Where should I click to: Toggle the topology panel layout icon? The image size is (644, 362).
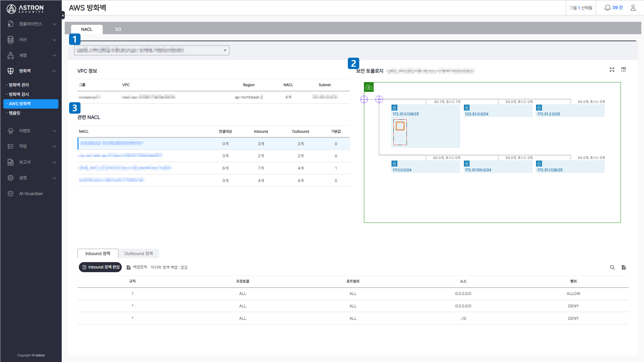pyautogui.click(x=624, y=70)
